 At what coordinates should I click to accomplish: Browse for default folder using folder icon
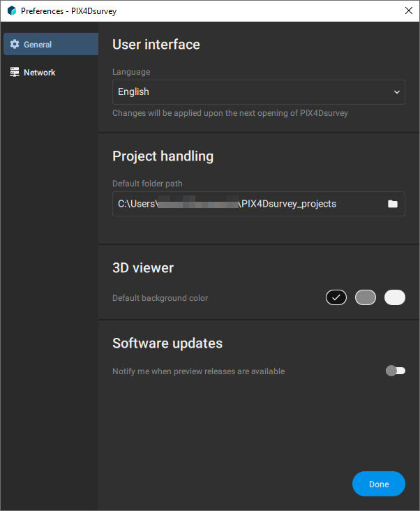click(393, 204)
